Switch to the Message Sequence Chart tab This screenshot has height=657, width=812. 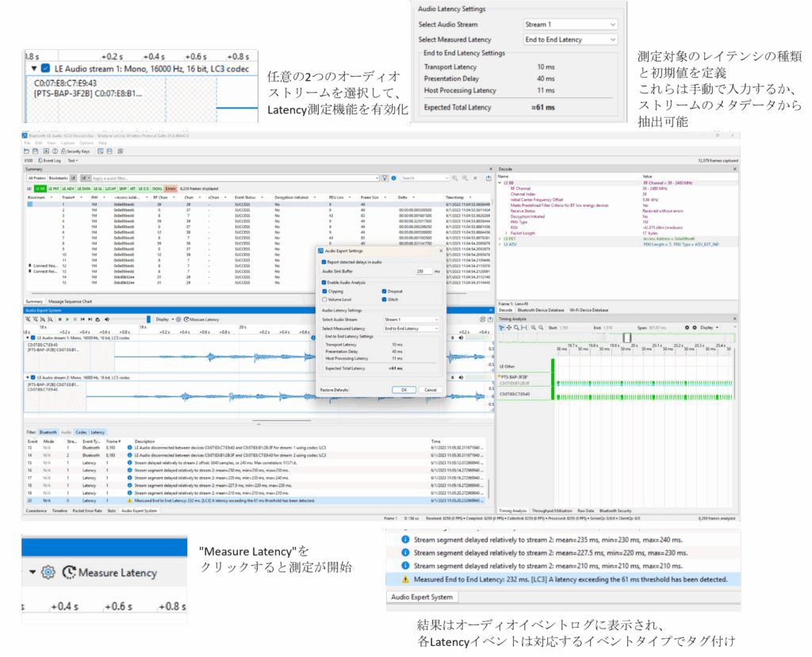point(71,301)
